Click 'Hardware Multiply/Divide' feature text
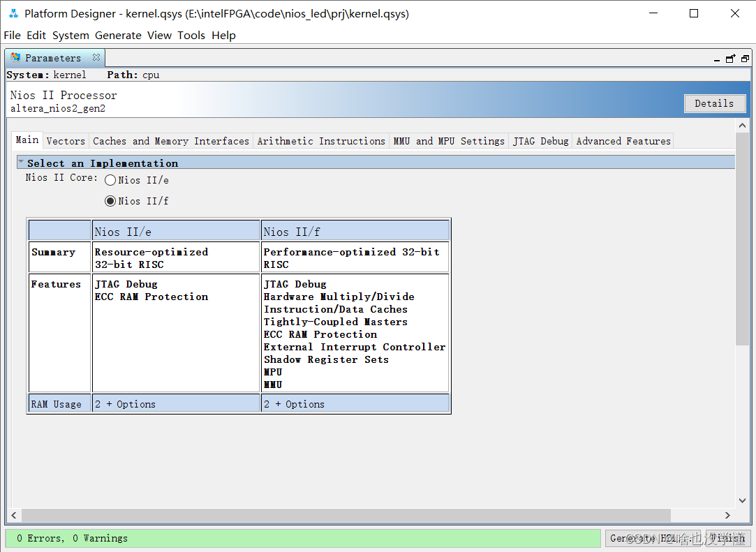Screen dimensions: 756x552 339,297
